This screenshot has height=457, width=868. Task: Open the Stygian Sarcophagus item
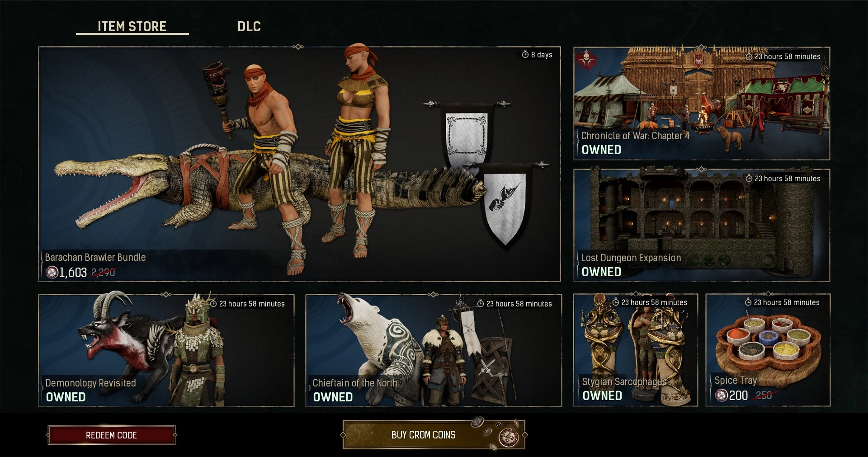tap(636, 350)
